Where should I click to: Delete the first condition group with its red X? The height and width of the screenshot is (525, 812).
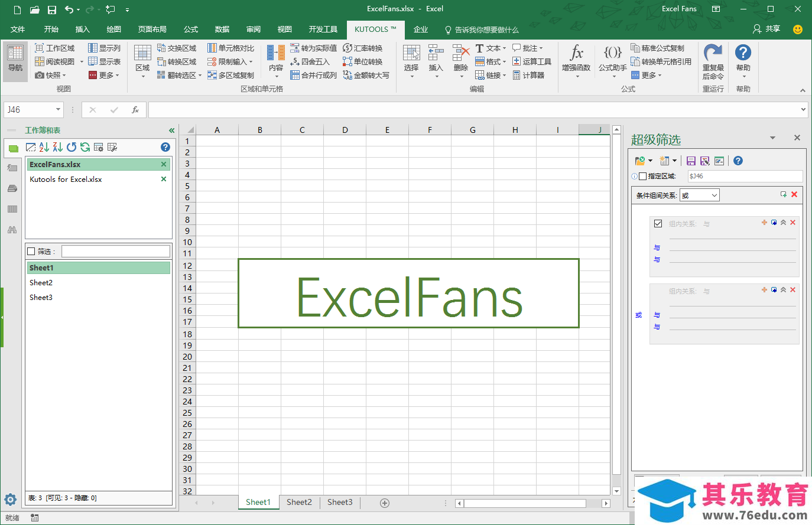(793, 223)
